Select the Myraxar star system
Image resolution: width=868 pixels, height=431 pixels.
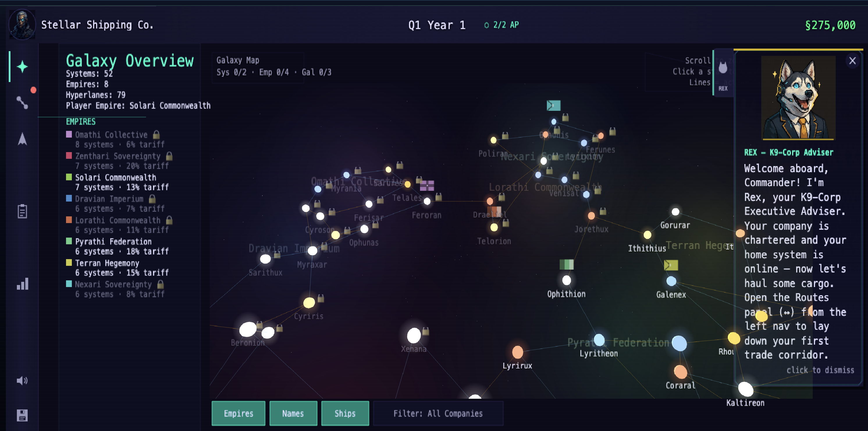tap(312, 250)
